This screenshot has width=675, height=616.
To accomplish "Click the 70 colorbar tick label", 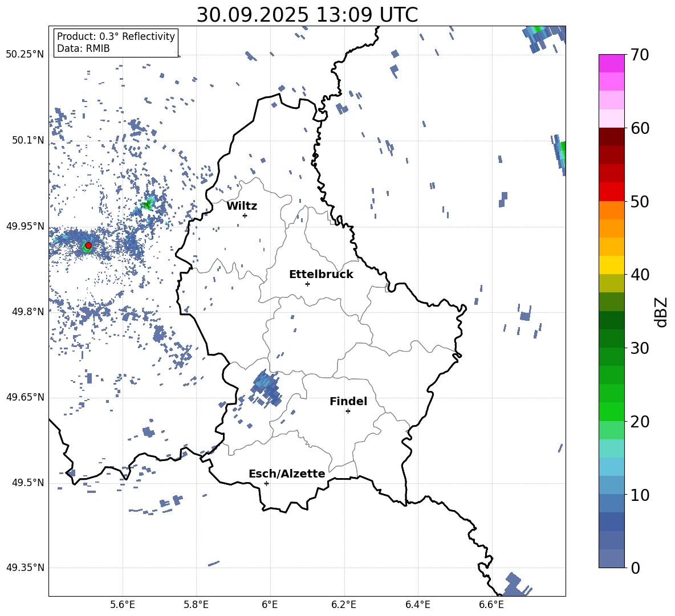I will pyautogui.click(x=639, y=55).
